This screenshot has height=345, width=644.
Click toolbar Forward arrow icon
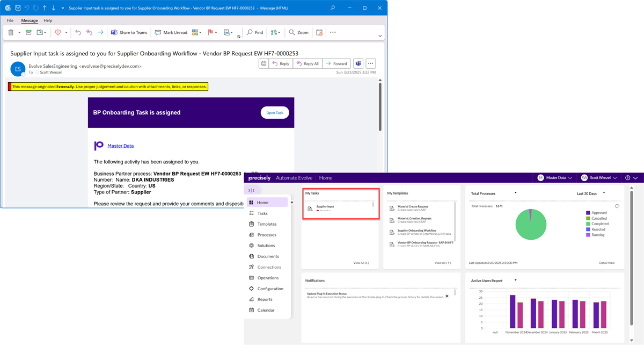100,32
